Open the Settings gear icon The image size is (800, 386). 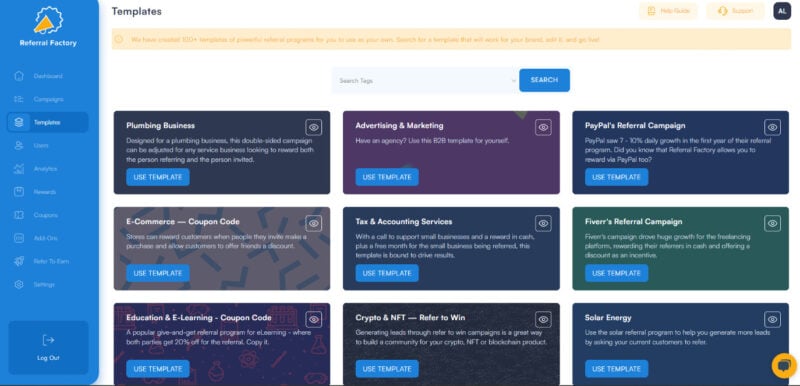[x=19, y=285]
